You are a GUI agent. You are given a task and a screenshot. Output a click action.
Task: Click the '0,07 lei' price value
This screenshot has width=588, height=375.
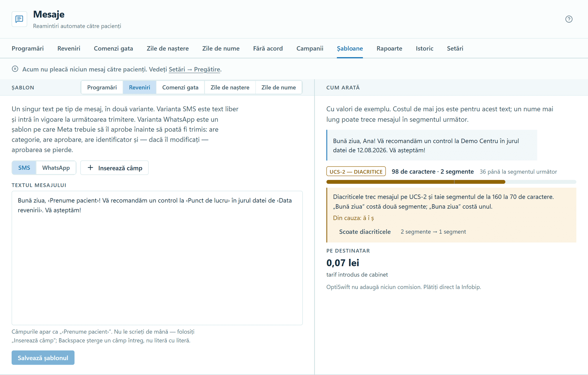343,263
